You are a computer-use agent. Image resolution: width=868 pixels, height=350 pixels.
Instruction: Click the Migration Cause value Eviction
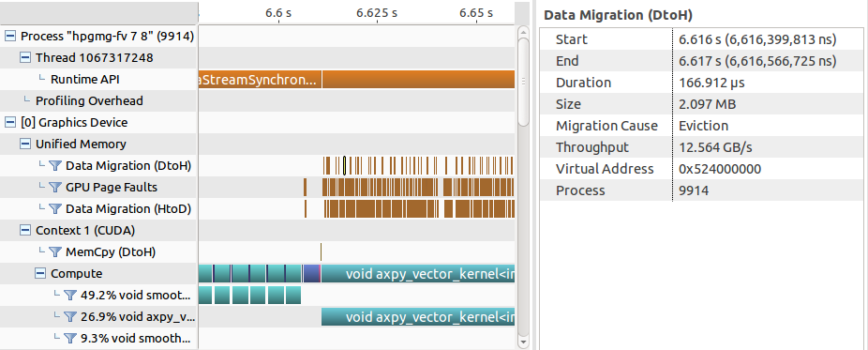[703, 126]
